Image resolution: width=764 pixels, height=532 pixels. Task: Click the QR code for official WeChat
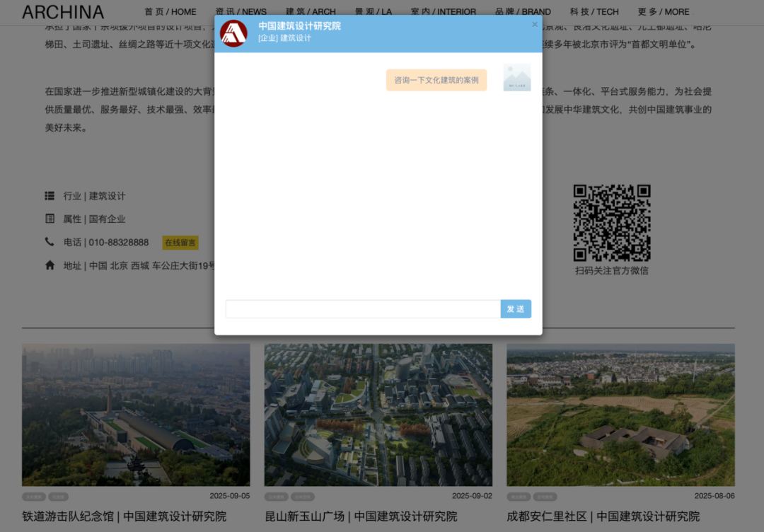point(611,223)
